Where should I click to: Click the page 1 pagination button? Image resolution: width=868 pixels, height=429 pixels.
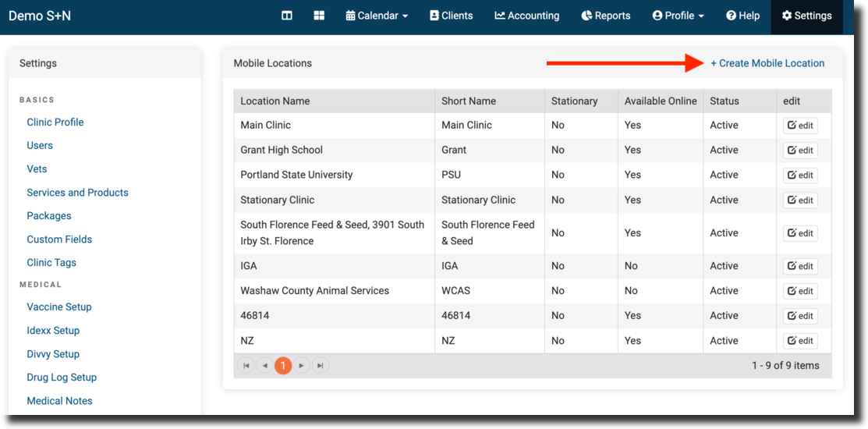(x=283, y=366)
